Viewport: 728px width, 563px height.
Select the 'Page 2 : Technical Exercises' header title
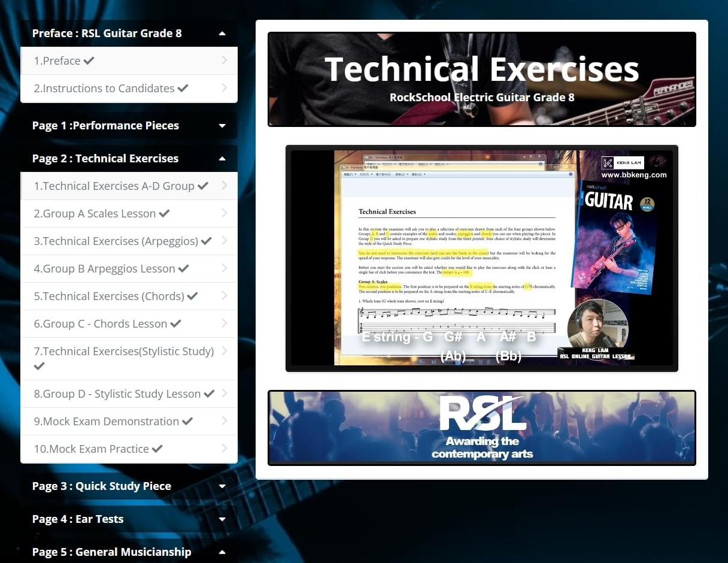coord(105,159)
